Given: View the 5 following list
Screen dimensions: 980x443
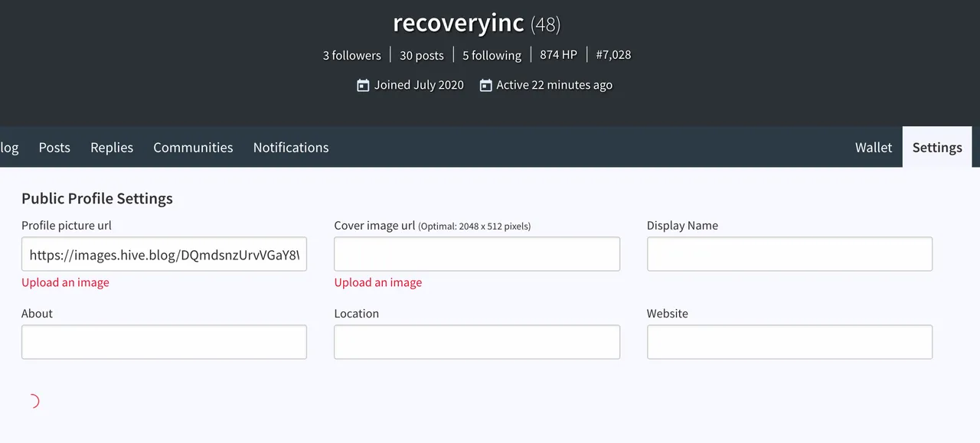Looking at the screenshot, I should pos(492,55).
